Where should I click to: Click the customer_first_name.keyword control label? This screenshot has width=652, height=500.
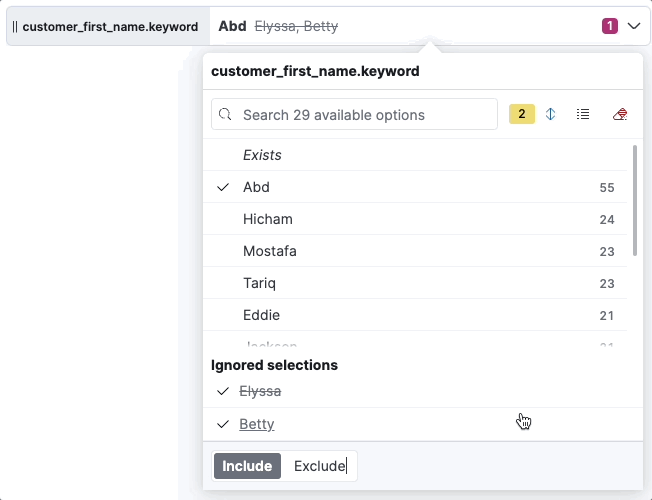tap(110, 27)
